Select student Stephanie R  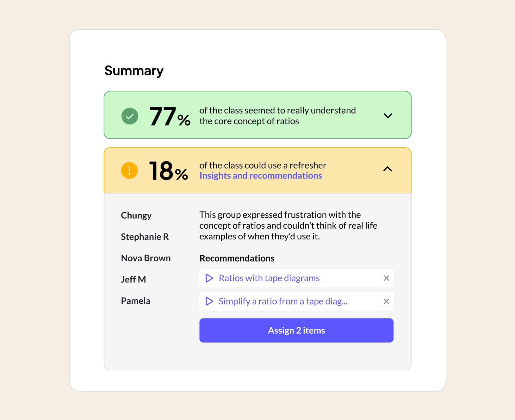coord(145,237)
